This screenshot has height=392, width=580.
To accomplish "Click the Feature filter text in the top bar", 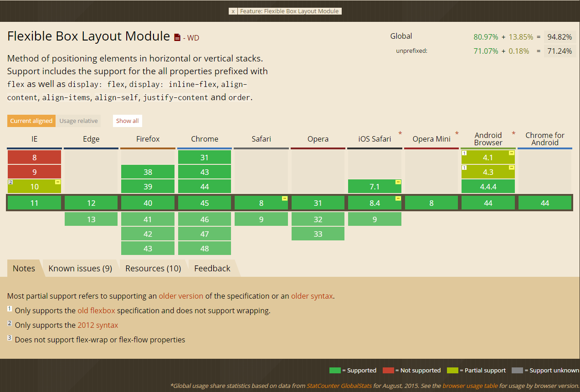I will click(x=289, y=11).
